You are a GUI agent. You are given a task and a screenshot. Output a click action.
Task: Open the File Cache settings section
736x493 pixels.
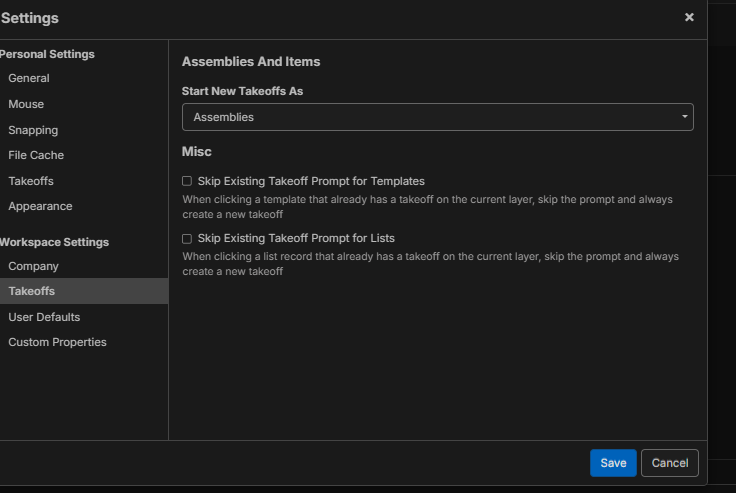(x=36, y=155)
